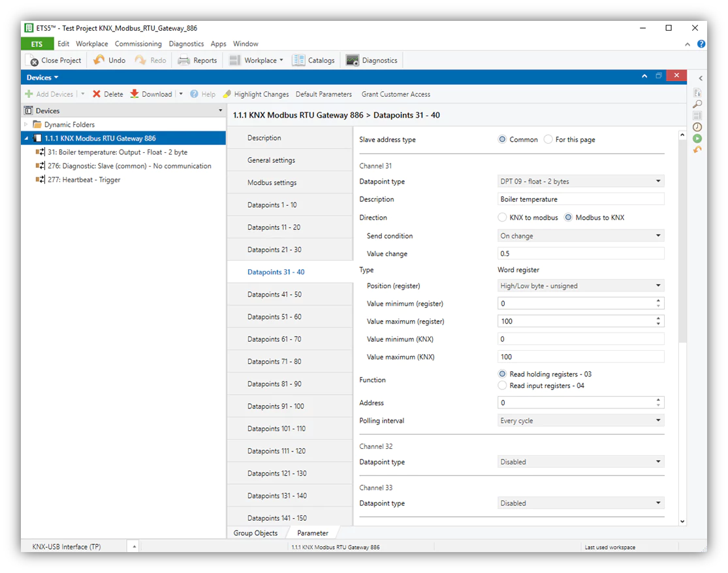Select Read holding registers - 03

pos(502,374)
